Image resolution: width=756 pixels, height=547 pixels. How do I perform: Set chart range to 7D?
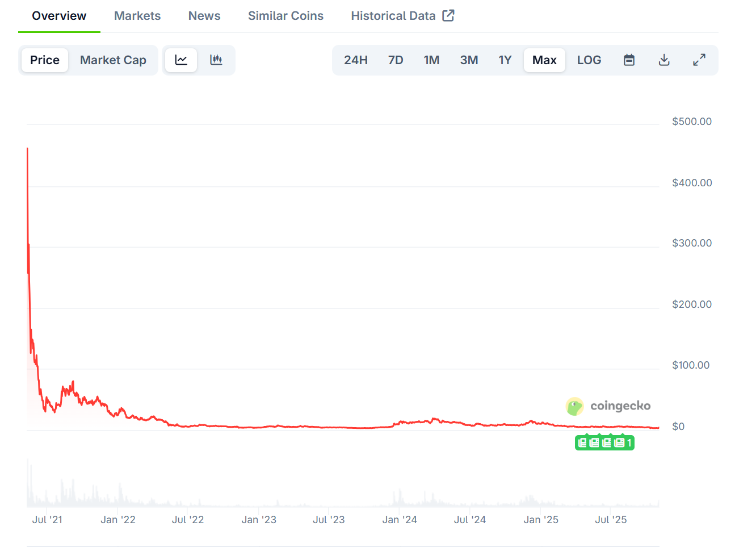[x=396, y=60]
